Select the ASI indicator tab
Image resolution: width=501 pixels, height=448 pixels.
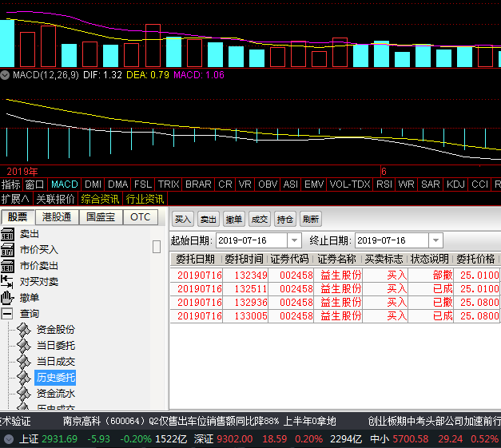click(x=291, y=184)
